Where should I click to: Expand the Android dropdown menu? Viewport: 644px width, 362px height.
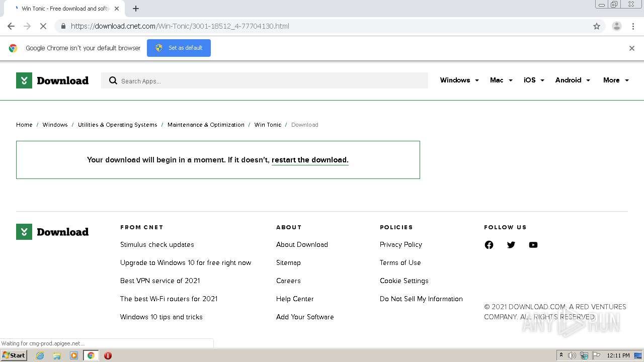click(x=573, y=80)
